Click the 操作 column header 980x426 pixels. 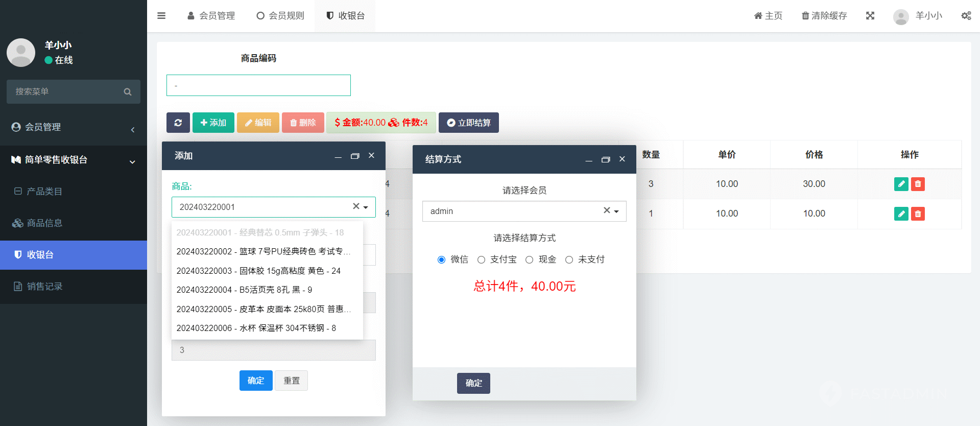click(x=910, y=155)
